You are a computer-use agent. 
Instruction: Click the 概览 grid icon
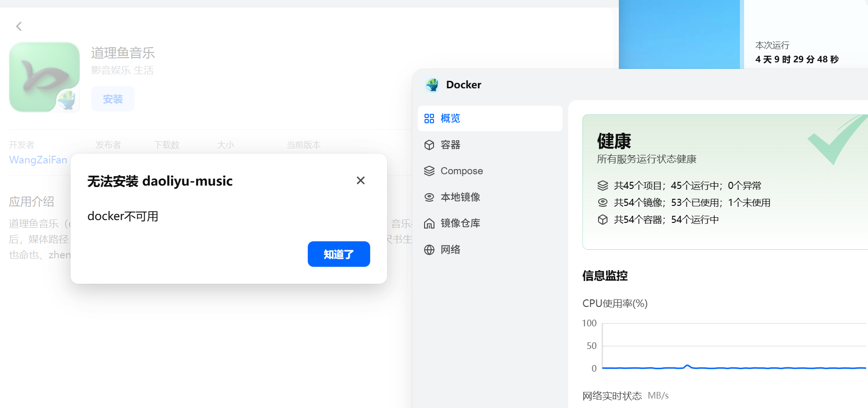pos(429,119)
